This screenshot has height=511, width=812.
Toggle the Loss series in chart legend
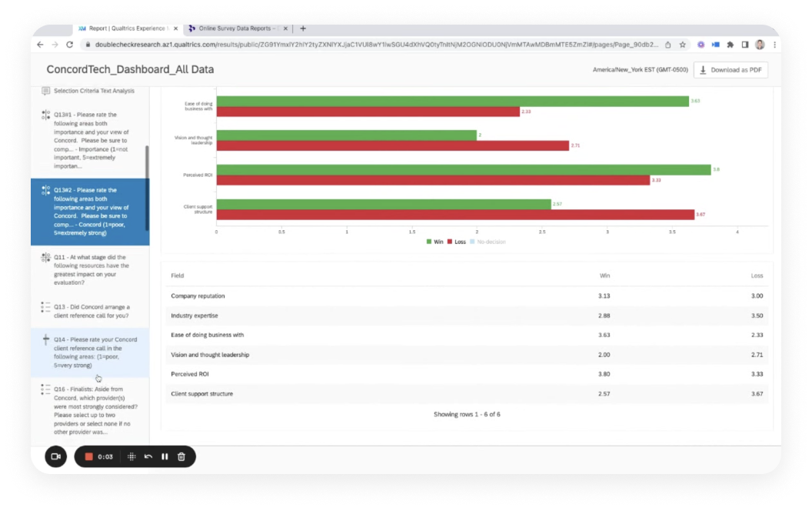point(456,242)
